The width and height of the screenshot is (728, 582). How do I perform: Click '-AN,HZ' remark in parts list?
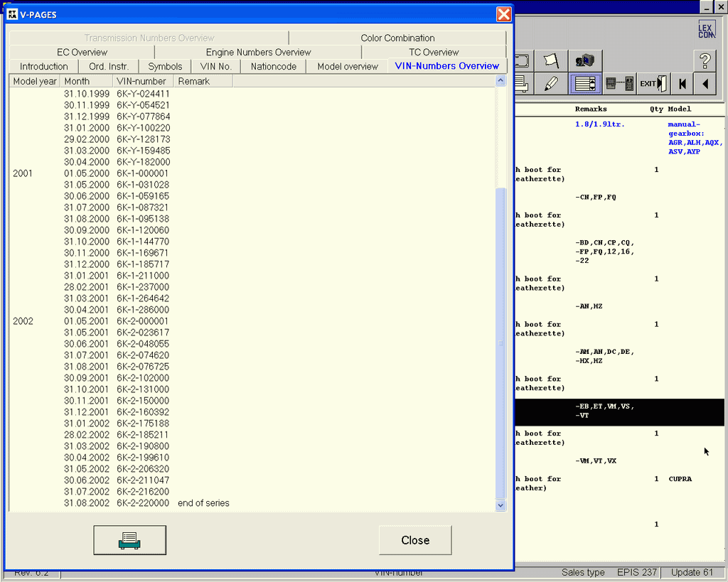(589, 306)
